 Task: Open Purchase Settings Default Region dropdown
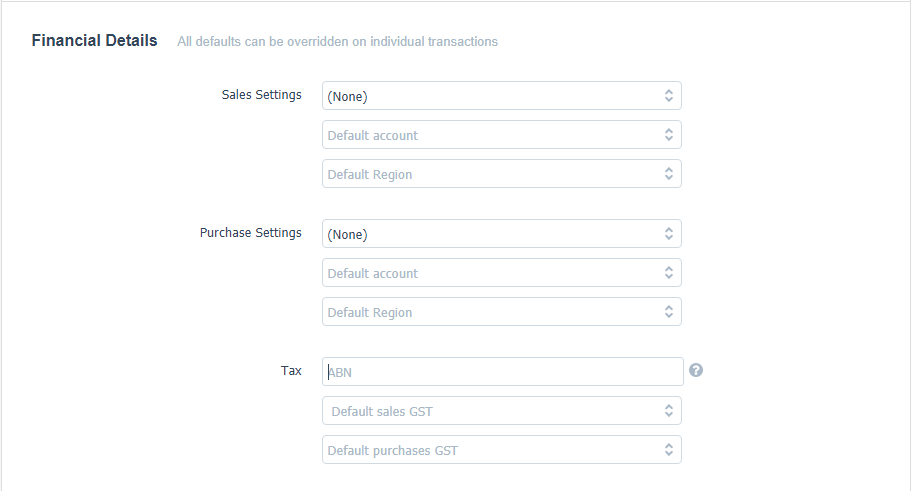click(501, 311)
